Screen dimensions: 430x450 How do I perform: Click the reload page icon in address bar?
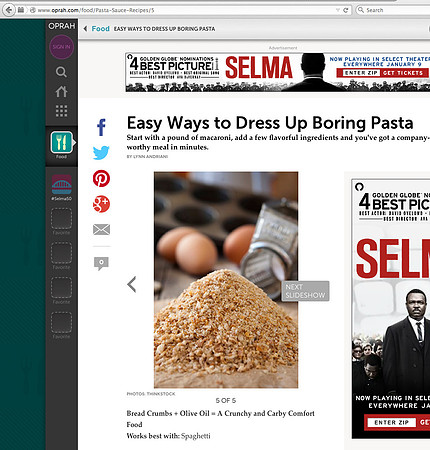click(x=346, y=10)
